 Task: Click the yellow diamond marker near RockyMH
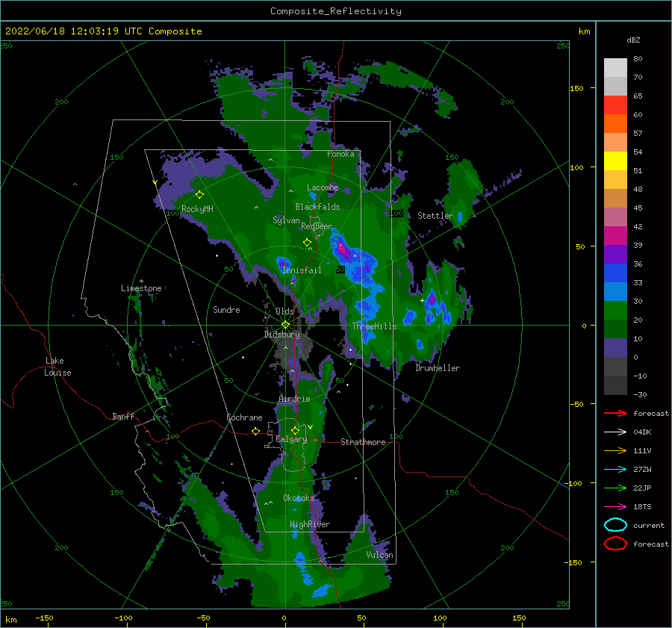pyautogui.click(x=199, y=195)
